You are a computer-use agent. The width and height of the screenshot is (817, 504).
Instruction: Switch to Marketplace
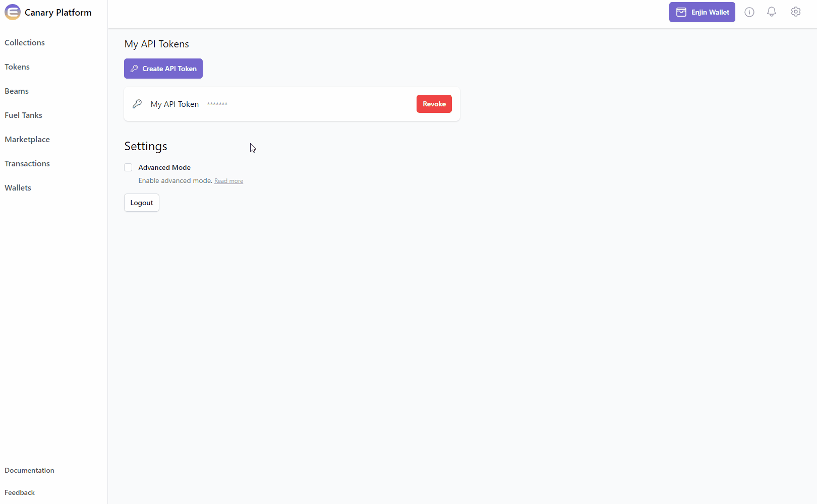tap(27, 139)
